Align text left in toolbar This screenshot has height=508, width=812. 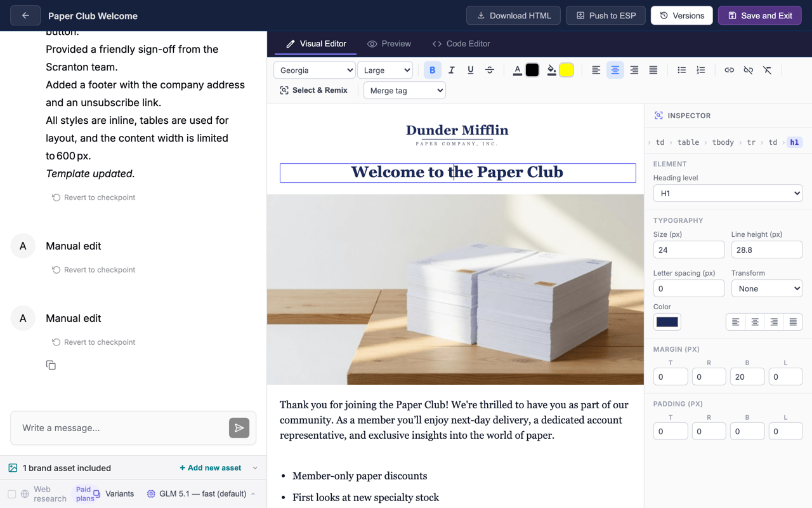(x=596, y=70)
